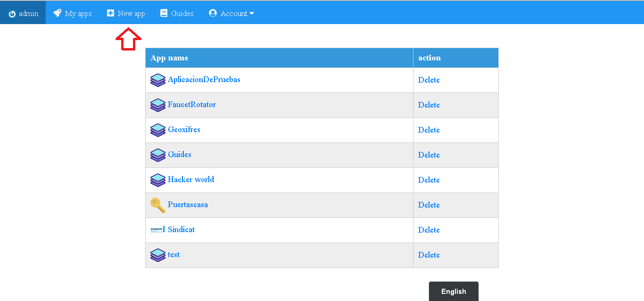Click the user circle icon for Account

tap(213, 13)
